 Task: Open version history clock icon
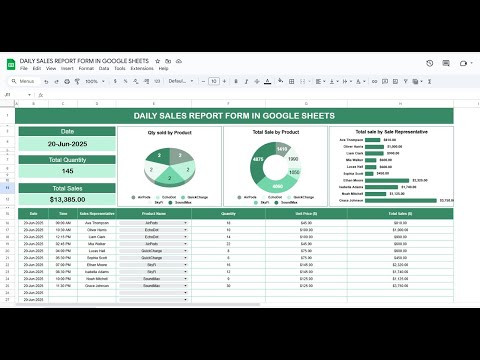430,63
